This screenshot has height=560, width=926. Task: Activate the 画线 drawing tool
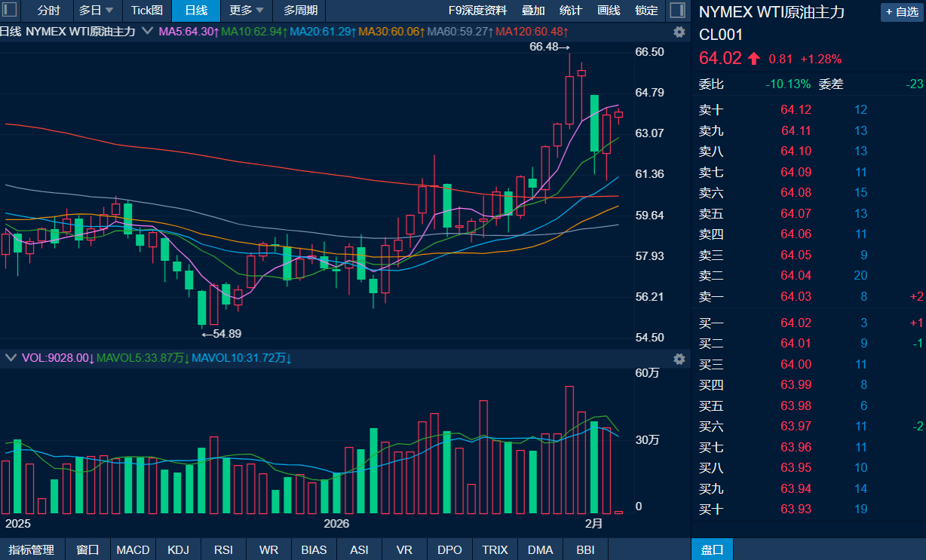609,11
